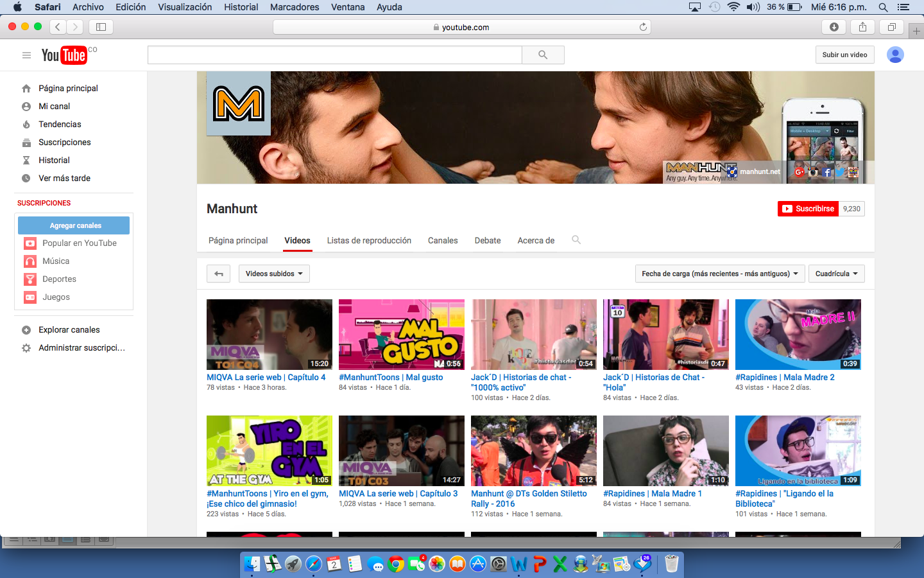Toggle the Safari sidebar
924x578 pixels.
101,27
